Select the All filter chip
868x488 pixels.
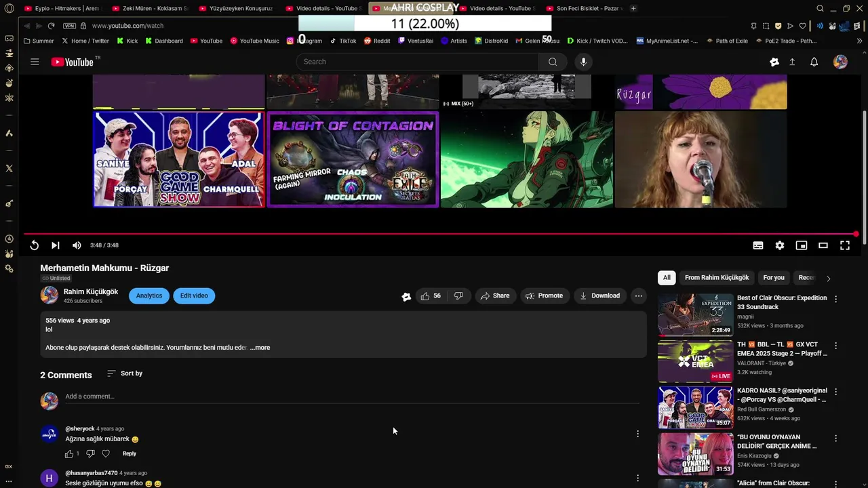click(x=667, y=277)
